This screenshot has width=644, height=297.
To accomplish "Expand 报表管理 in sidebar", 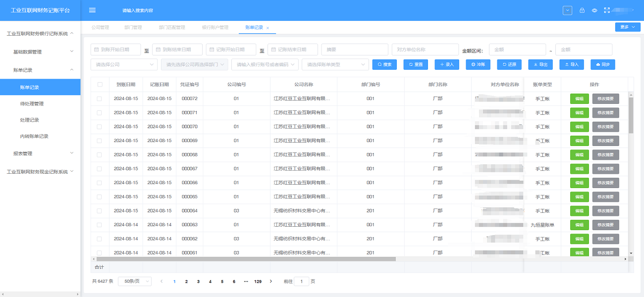I will (40, 153).
